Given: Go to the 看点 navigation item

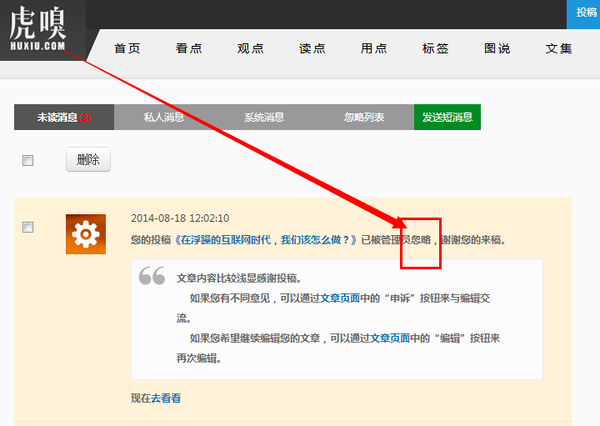Looking at the screenshot, I should coord(189,49).
